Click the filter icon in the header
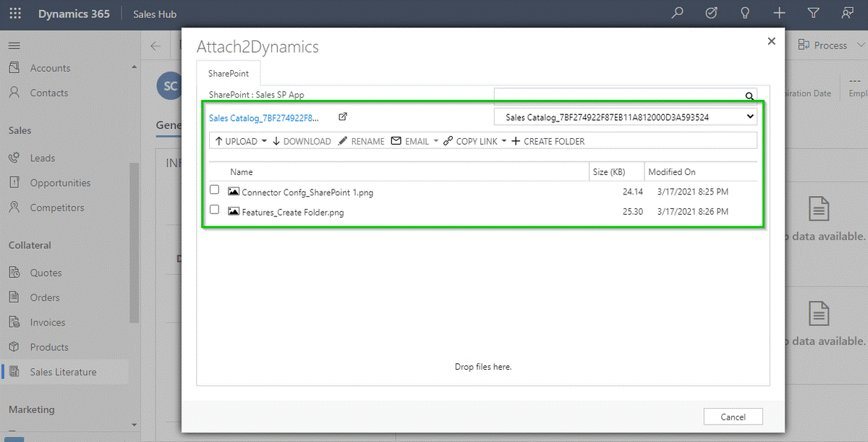This screenshot has width=868, height=442. pyautogui.click(x=812, y=12)
